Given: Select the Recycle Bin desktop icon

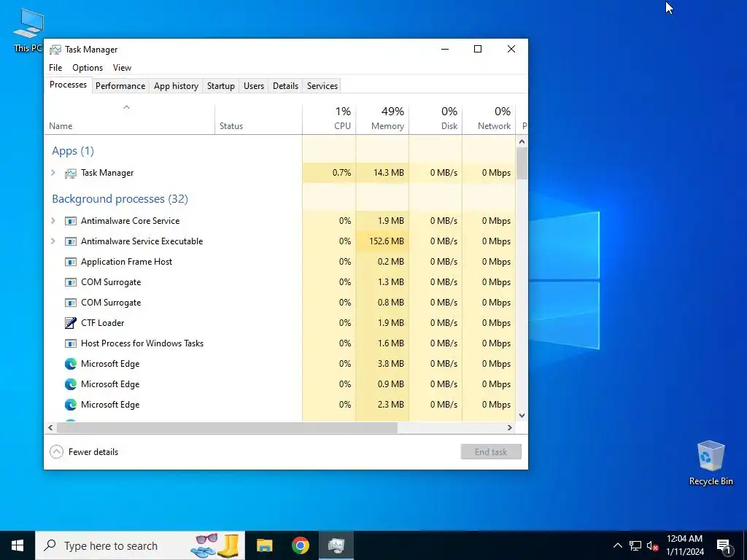Looking at the screenshot, I should click(711, 463).
